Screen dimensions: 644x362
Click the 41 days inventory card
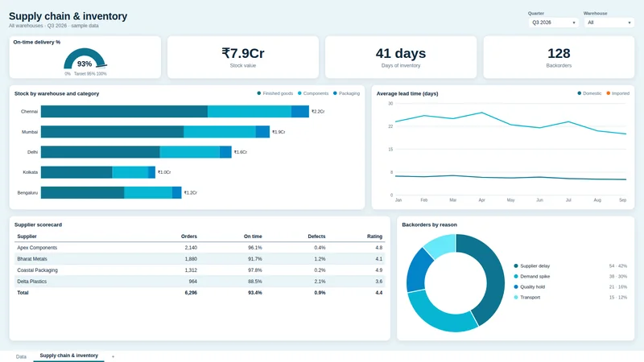(401, 57)
